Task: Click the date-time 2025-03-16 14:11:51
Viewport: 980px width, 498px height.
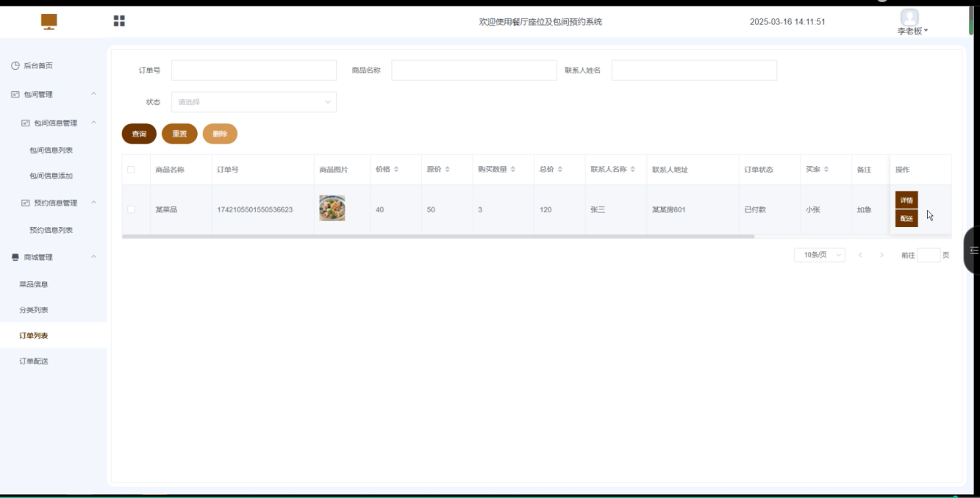Action: coord(787,22)
